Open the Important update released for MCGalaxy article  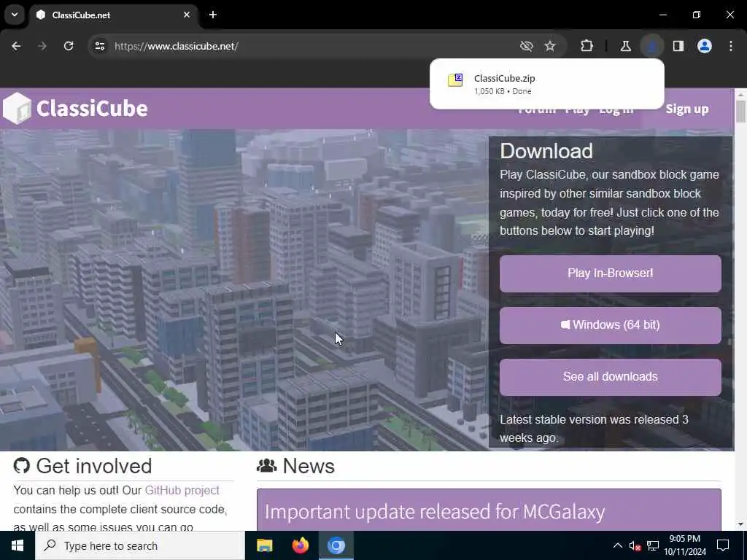435,512
